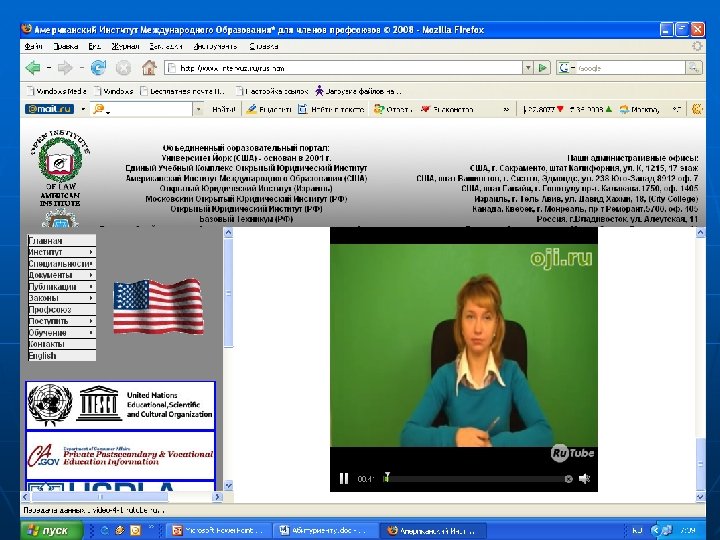Click the search magnifier button in Google box
Screen dimensions: 720x540
pyautogui.click(x=693, y=68)
